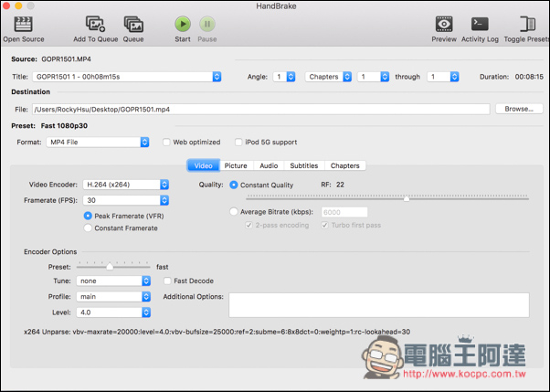The height and width of the screenshot is (392, 550).
Task: Check the iPod 5G support box
Action: coord(239,142)
